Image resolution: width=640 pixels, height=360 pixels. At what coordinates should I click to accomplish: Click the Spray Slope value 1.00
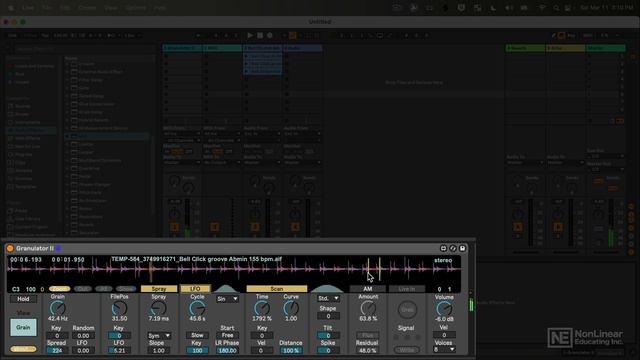[x=159, y=350]
